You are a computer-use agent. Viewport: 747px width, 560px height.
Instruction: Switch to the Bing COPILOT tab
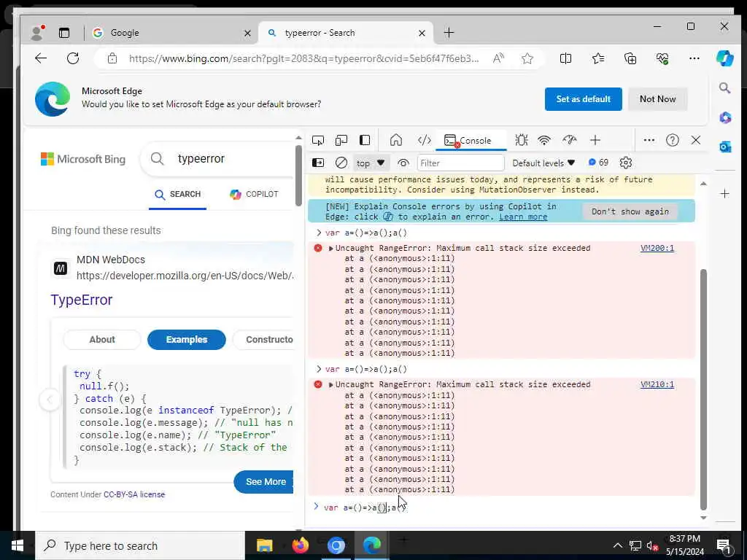pyautogui.click(x=254, y=194)
